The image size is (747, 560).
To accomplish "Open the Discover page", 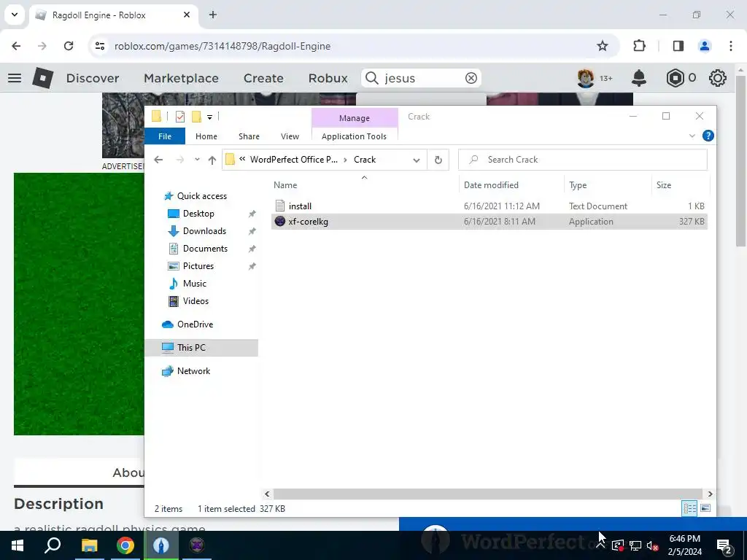I will (x=93, y=78).
